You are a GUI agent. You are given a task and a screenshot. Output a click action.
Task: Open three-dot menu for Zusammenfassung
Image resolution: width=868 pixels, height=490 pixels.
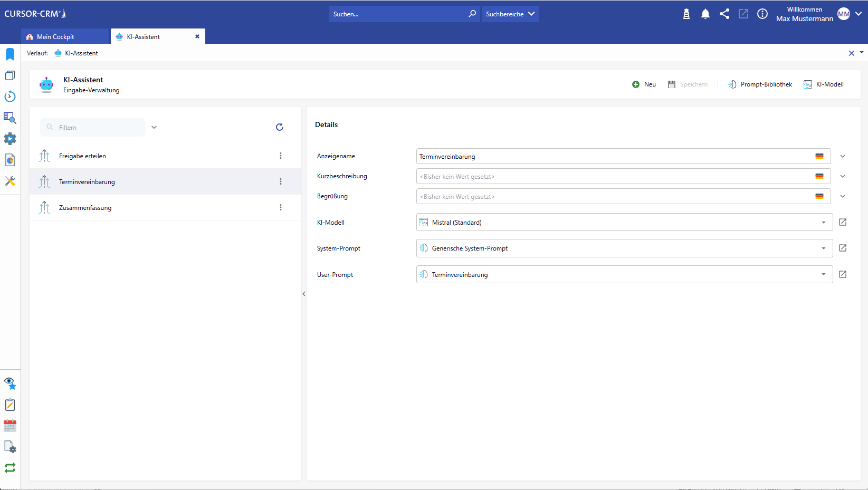281,208
